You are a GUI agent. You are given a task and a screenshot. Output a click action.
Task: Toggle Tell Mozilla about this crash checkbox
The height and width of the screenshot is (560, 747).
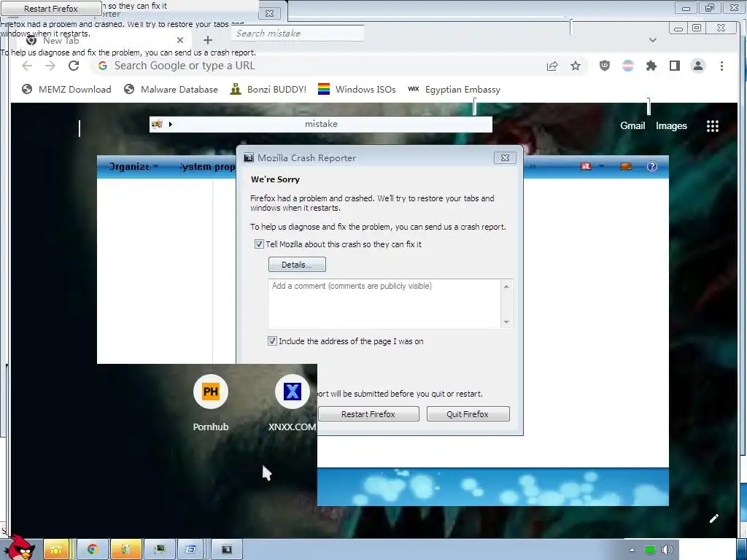pyautogui.click(x=259, y=244)
